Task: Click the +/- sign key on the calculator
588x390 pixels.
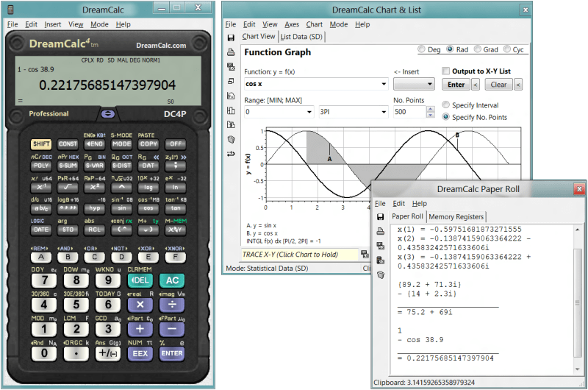Action: (x=108, y=354)
